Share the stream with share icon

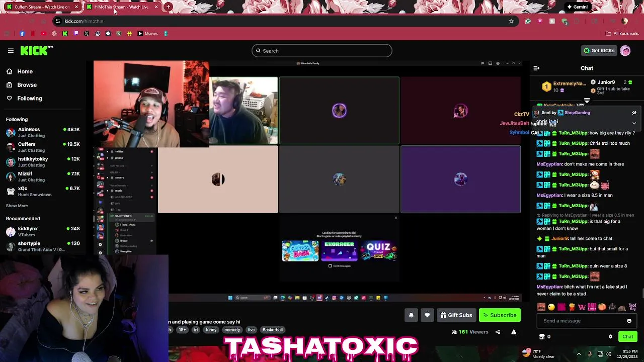[x=498, y=332]
